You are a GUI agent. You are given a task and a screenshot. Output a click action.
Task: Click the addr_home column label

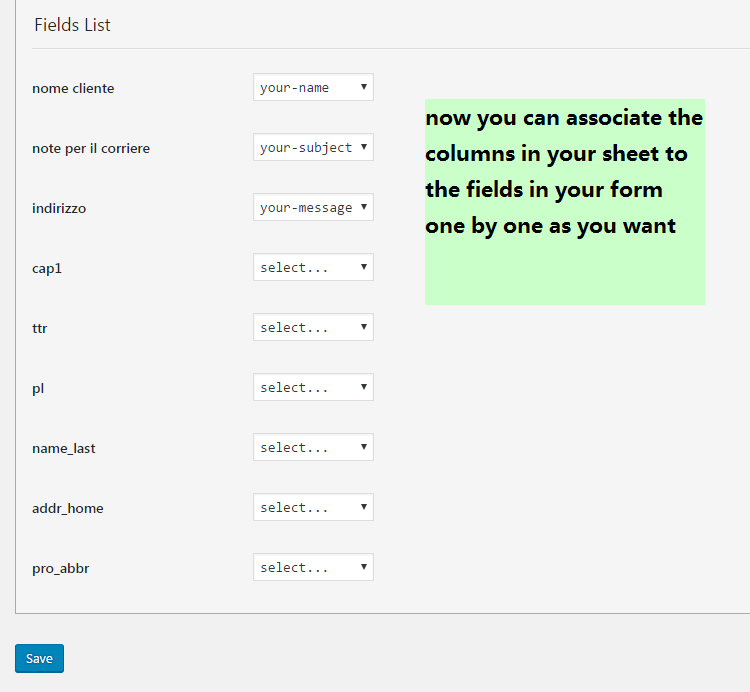pyautogui.click(x=68, y=508)
